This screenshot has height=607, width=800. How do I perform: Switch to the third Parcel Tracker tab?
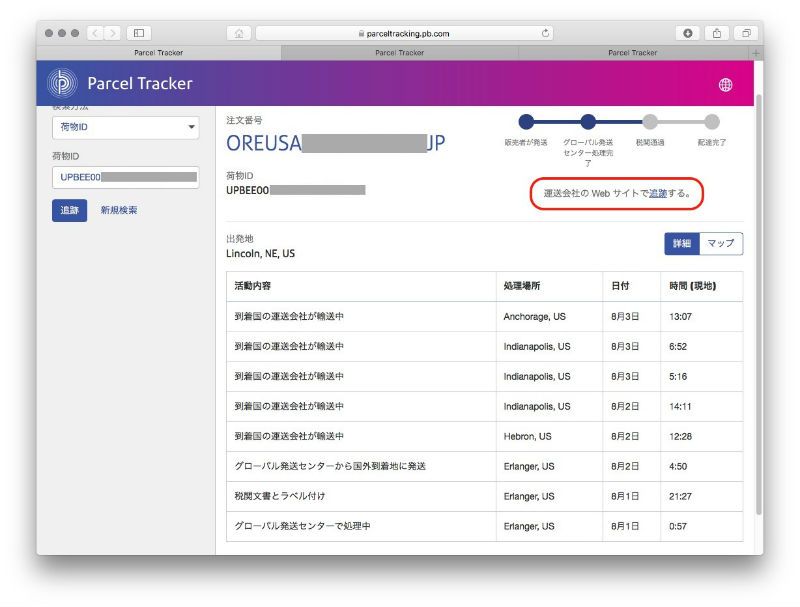pyautogui.click(x=633, y=53)
